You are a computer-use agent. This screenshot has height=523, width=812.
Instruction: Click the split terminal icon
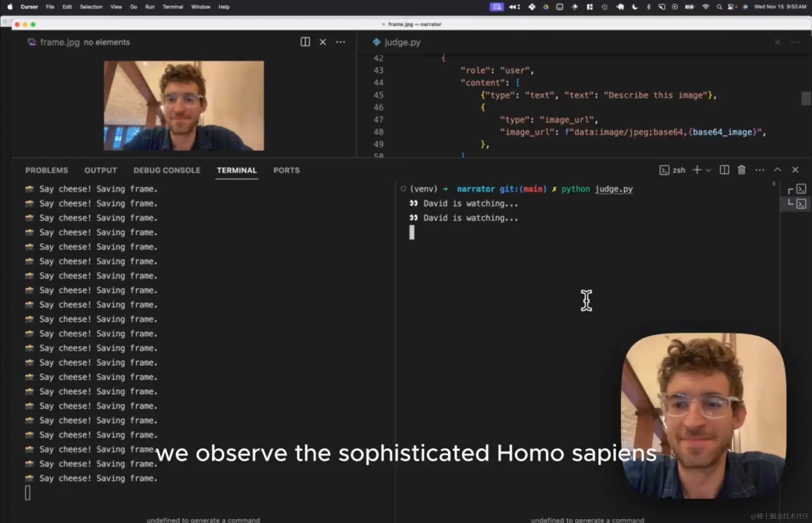click(724, 170)
